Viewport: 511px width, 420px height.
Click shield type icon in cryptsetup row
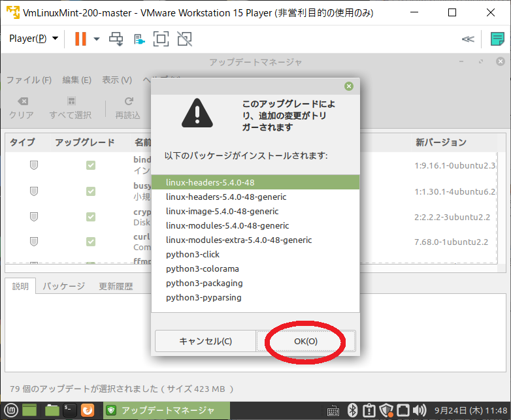pyautogui.click(x=34, y=217)
